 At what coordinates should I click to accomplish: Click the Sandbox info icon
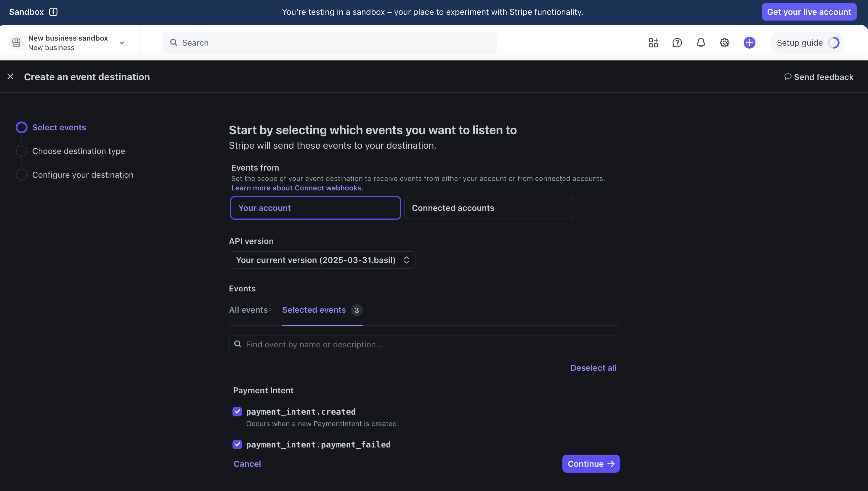click(x=53, y=12)
